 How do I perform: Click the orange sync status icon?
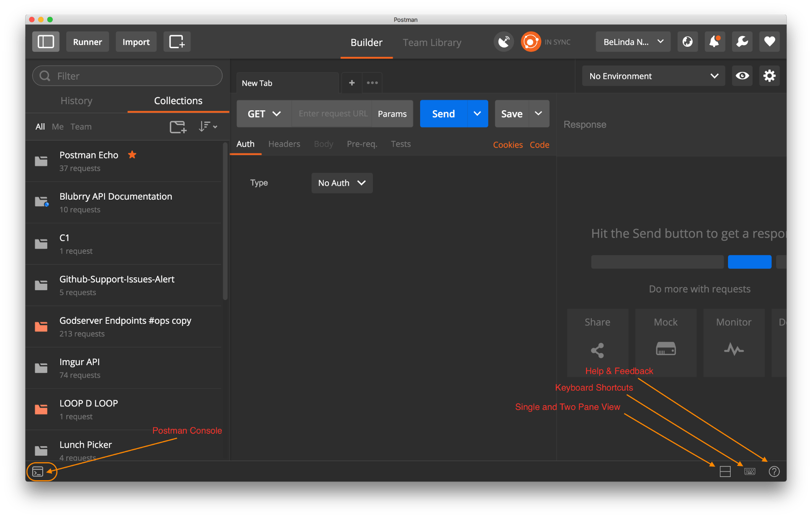click(x=531, y=42)
